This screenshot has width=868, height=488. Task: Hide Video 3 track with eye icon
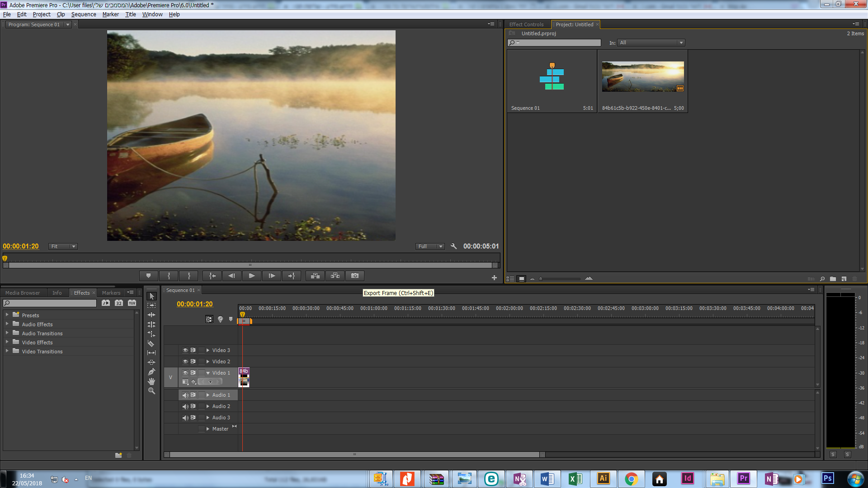185,350
